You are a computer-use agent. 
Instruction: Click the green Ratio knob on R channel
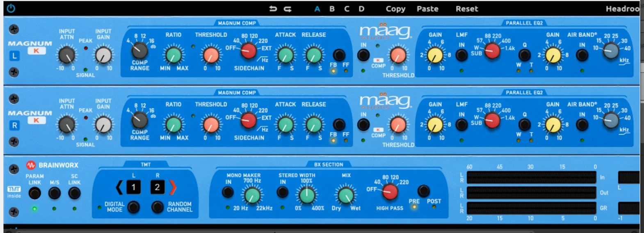(174, 125)
